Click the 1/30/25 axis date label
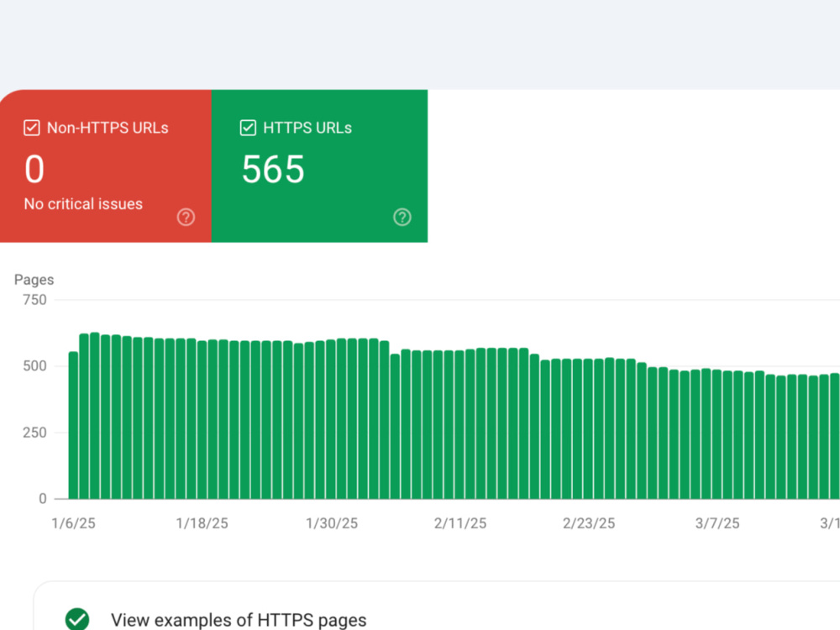 pos(332,523)
